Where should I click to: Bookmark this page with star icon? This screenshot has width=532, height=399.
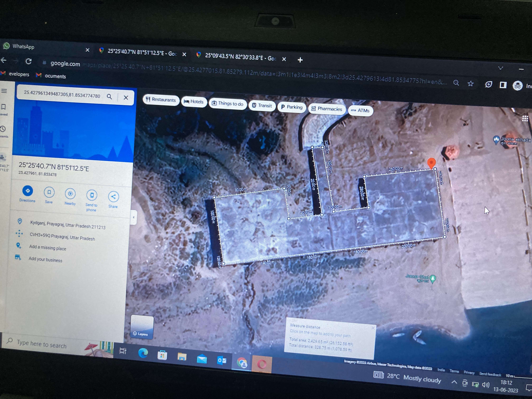point(471,84)
